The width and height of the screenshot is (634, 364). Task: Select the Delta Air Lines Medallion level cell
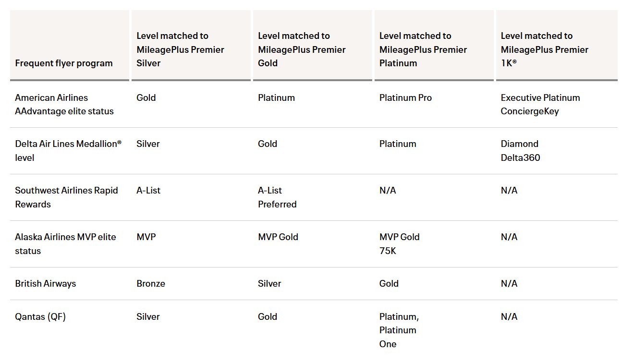click(x=68, y=150)
